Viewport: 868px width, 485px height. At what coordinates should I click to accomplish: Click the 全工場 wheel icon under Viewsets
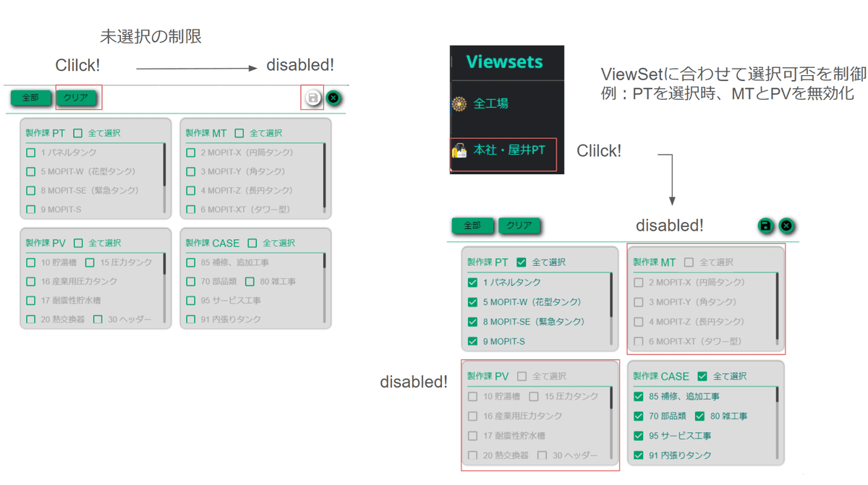pos(459,104)
